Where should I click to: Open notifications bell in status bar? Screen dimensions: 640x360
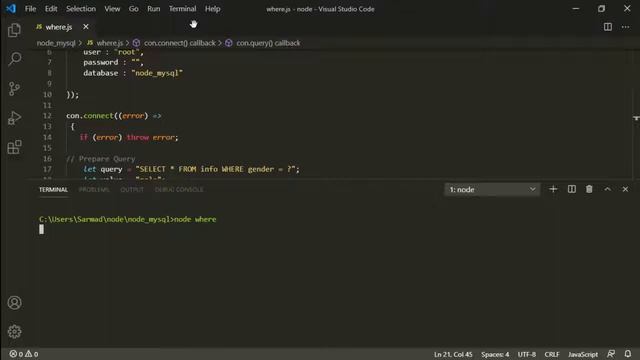click(x=628, y=354)
